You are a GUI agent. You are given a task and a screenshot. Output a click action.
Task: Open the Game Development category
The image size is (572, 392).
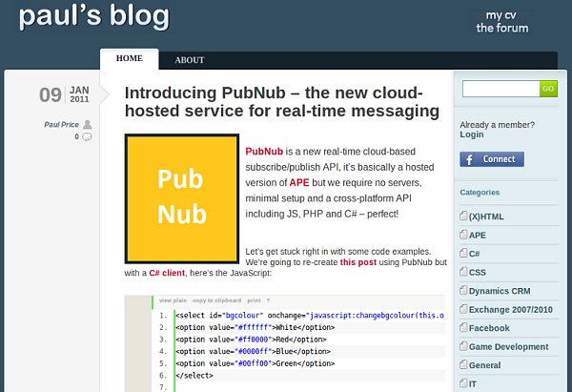[x=508, y=347]
